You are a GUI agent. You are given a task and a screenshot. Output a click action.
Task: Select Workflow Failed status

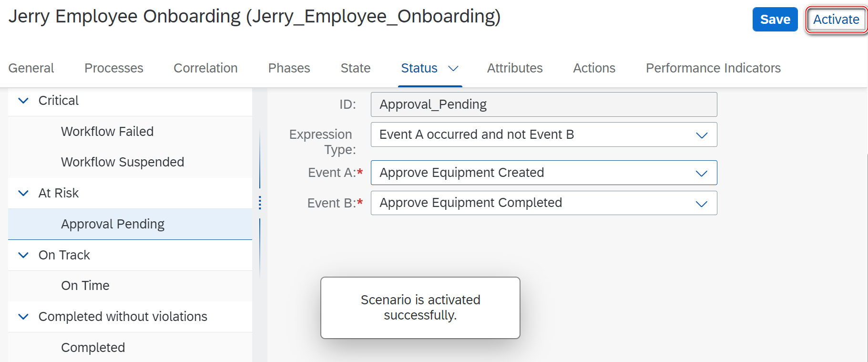[x=107, y=132]
